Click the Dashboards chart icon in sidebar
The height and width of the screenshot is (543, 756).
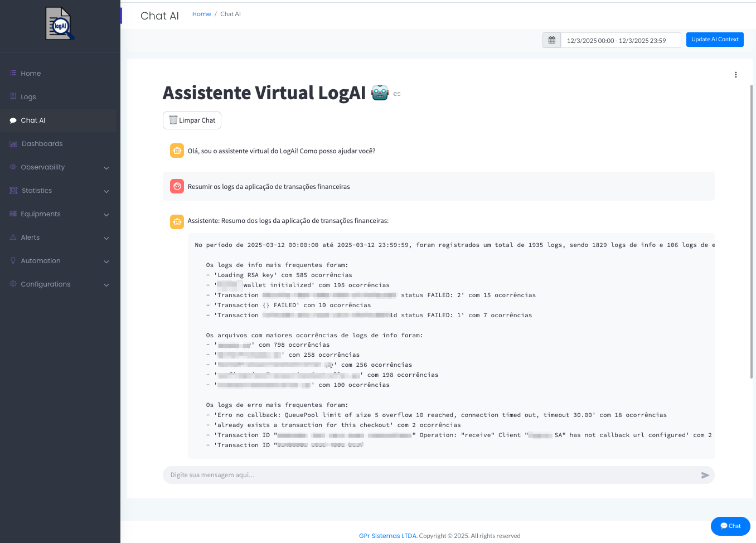point(13,144)
